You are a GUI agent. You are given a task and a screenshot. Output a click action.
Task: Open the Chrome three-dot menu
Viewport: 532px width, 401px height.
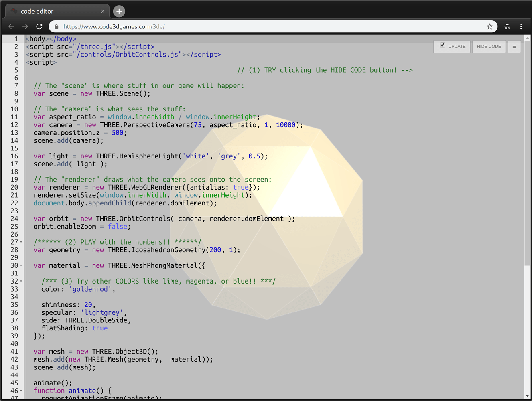[520, 26]
